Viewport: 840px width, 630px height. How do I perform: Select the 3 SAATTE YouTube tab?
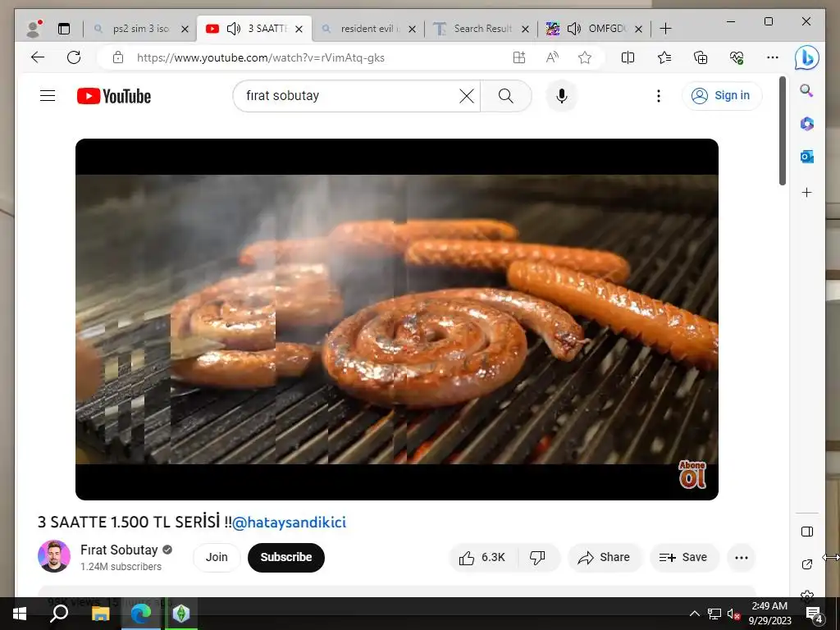(x=254, y=29)
